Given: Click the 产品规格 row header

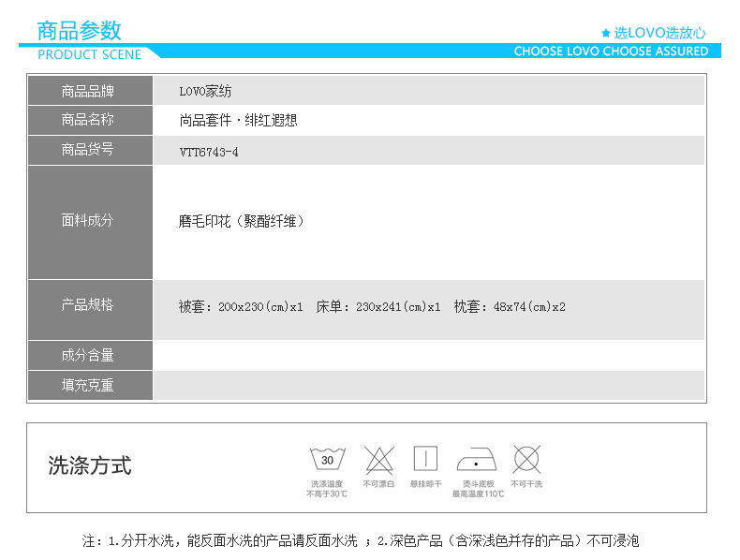Looking at the screenshot, I should click(88, 305).
